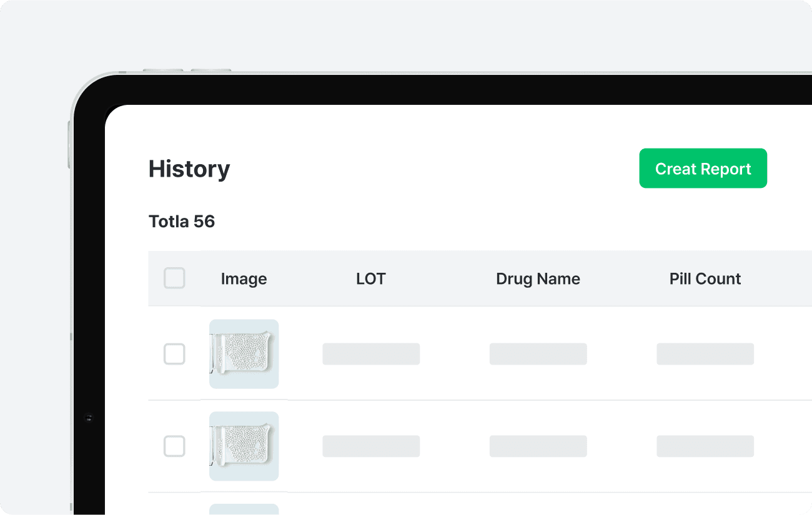Open the partially visible third row image
Image resolution: width=812 pixels, height=515 pixels.
tap(244, 509)
